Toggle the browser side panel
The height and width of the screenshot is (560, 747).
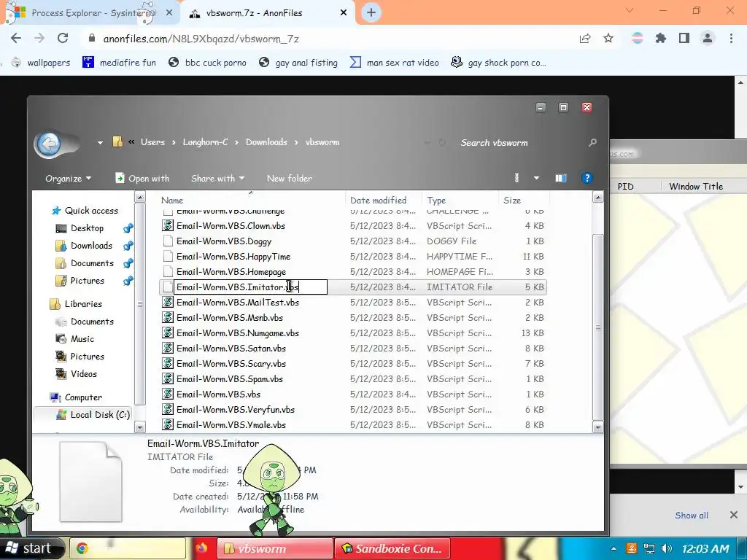[684, 38]
